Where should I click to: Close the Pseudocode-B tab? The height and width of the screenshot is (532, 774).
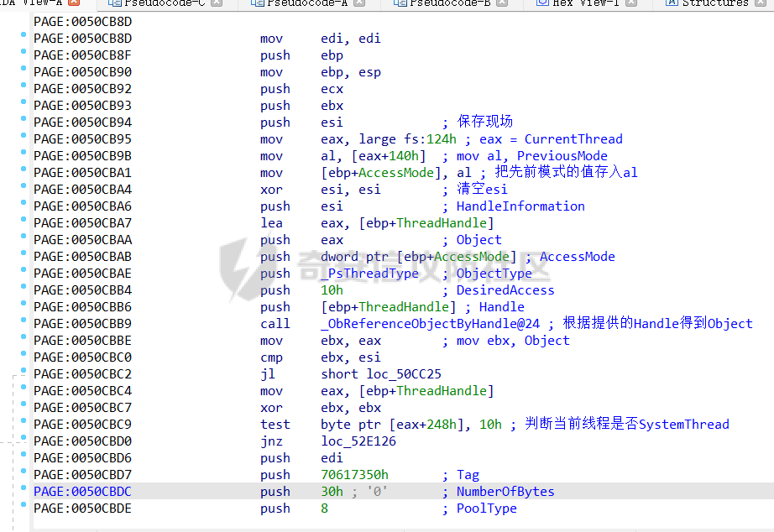click(504, 3)
